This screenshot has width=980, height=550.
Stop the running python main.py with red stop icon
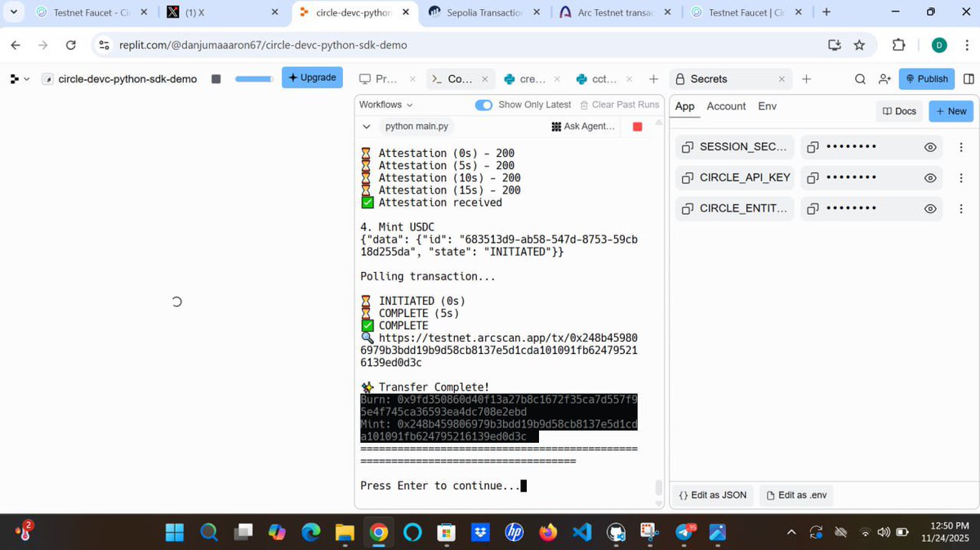tap(636, 126)
